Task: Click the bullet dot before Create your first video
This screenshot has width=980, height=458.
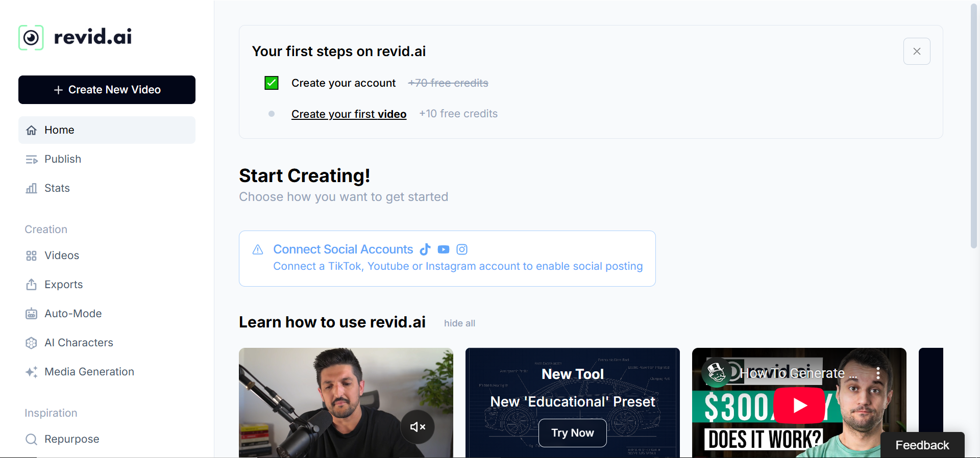Action: [x=272, y=114]
